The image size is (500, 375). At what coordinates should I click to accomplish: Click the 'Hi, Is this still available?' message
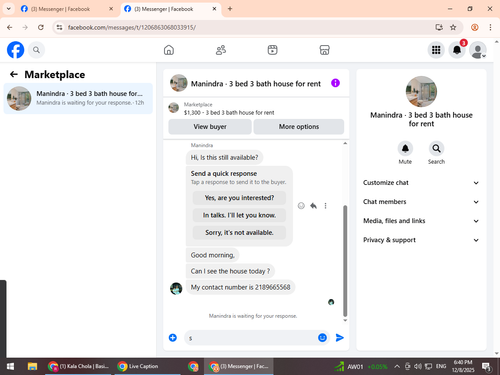click(224, 158)
